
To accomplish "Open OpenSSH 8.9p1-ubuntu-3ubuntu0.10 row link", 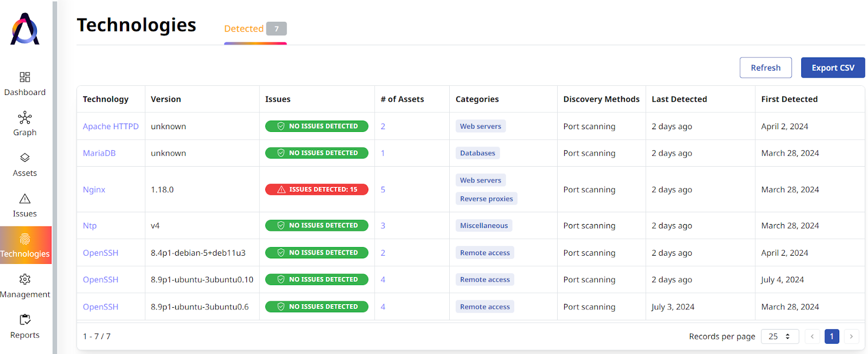I will click(100, 280).
